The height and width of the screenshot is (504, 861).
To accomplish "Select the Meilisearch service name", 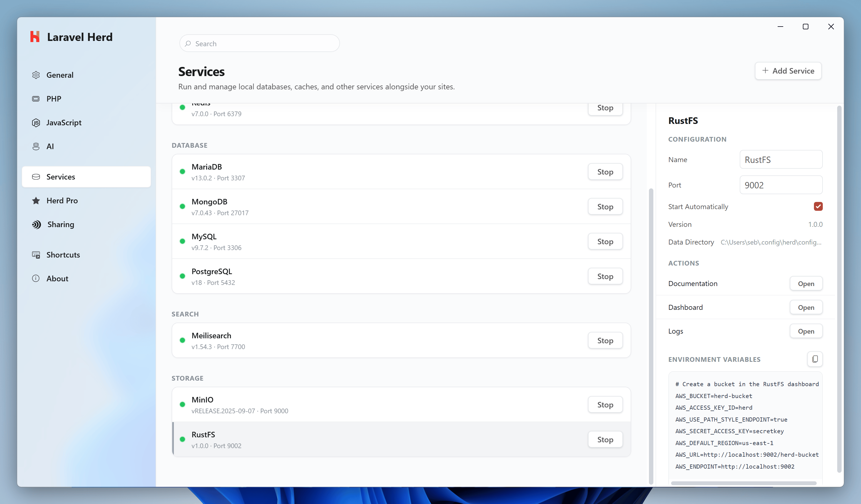I will coord(212,335).
